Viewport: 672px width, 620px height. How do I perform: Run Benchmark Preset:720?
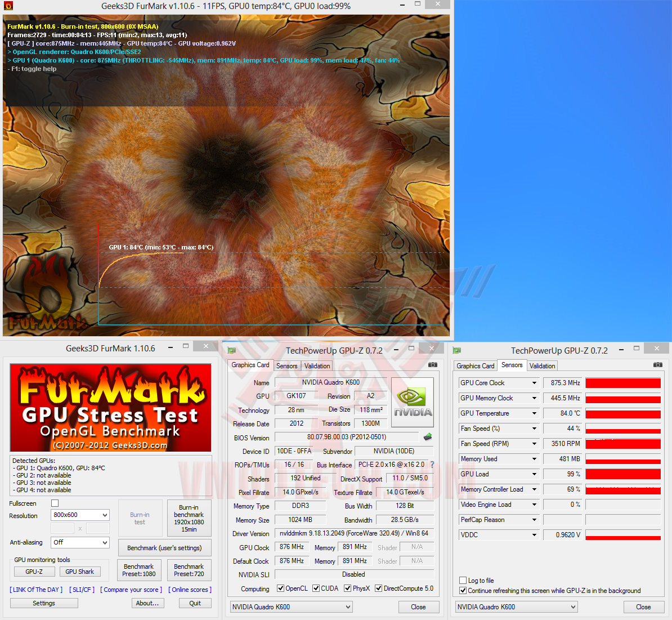pyautogui.click(x=189, y=570)
